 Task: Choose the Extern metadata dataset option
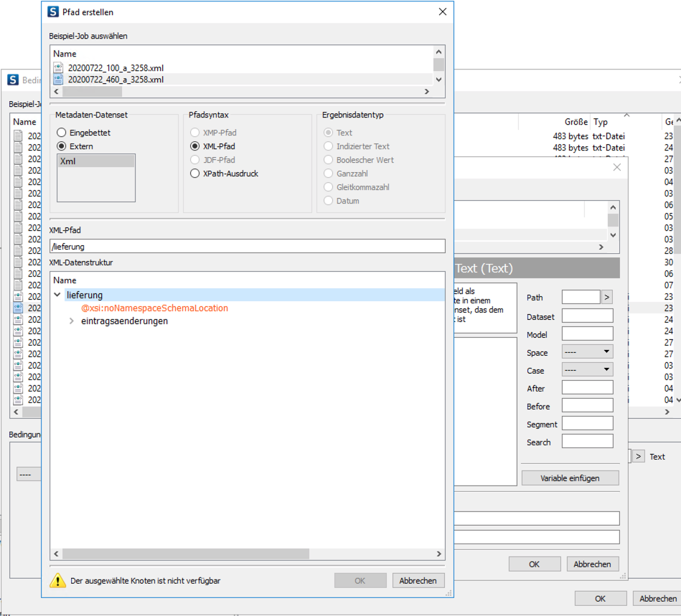click(x=62, y=146)
